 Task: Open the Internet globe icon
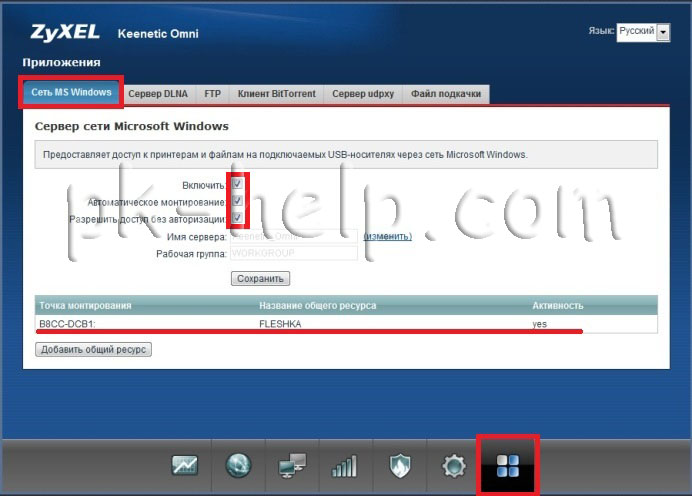point(238,465)
